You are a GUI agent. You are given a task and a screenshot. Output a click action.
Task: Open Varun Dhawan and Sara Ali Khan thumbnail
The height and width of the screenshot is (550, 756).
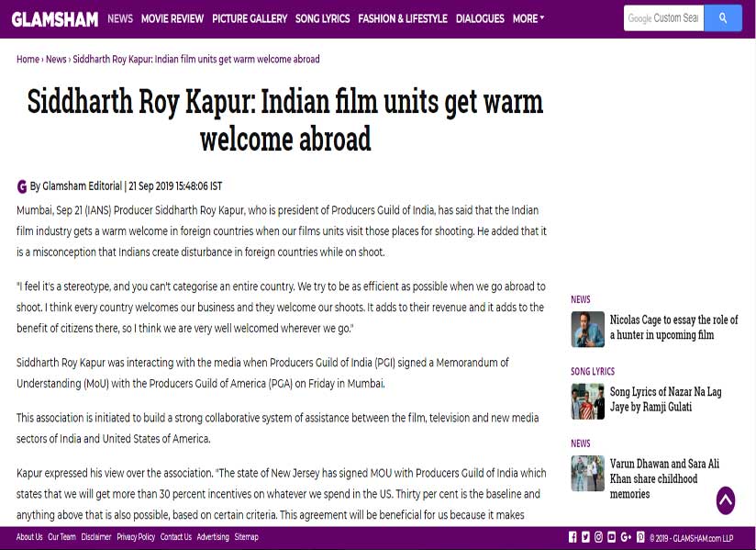click(588, 473)
